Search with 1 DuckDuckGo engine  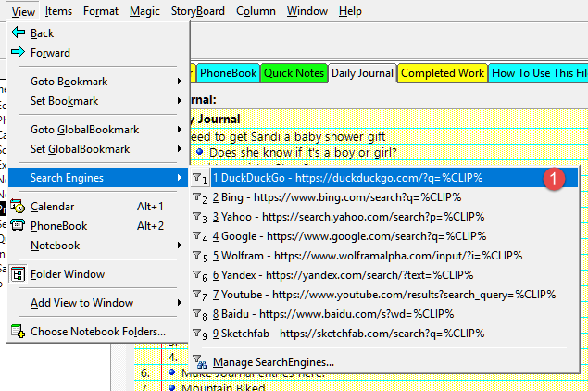[x=384, y=178]
